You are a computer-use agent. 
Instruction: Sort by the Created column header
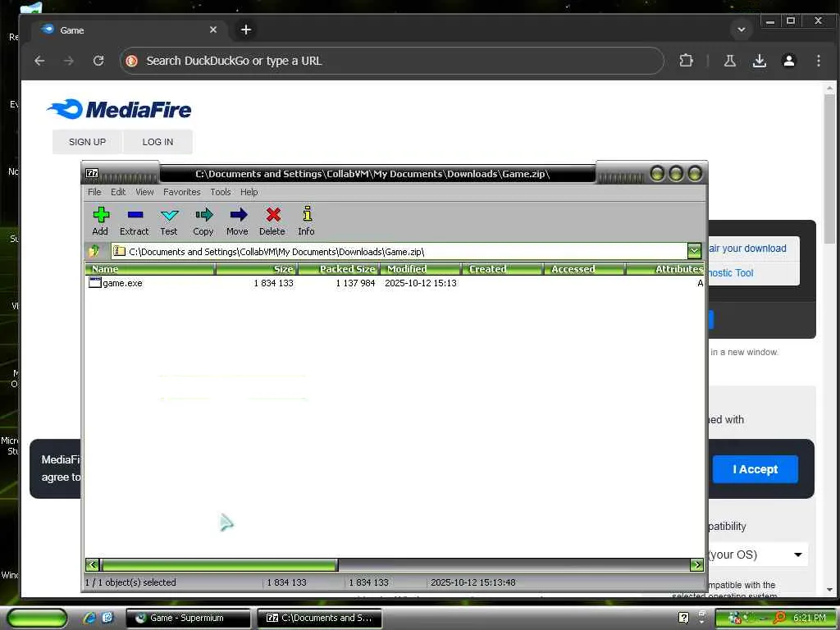pyautogui.click(x=503, y=268)
